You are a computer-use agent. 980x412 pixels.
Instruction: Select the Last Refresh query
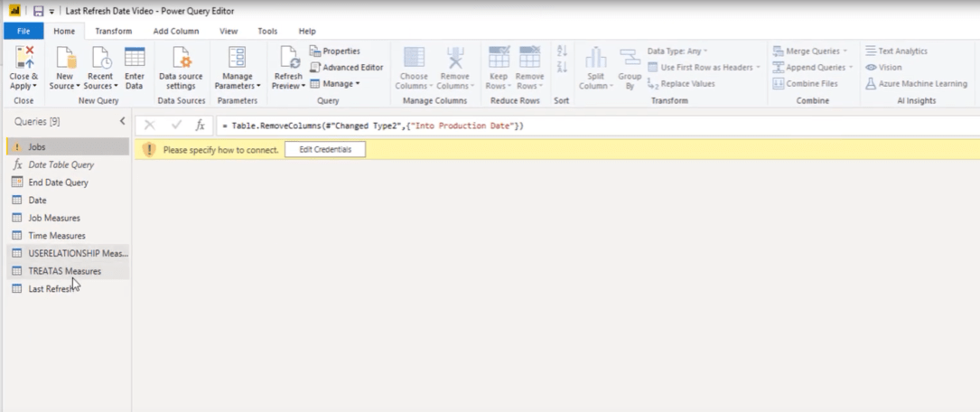click(x=68, y=289)
